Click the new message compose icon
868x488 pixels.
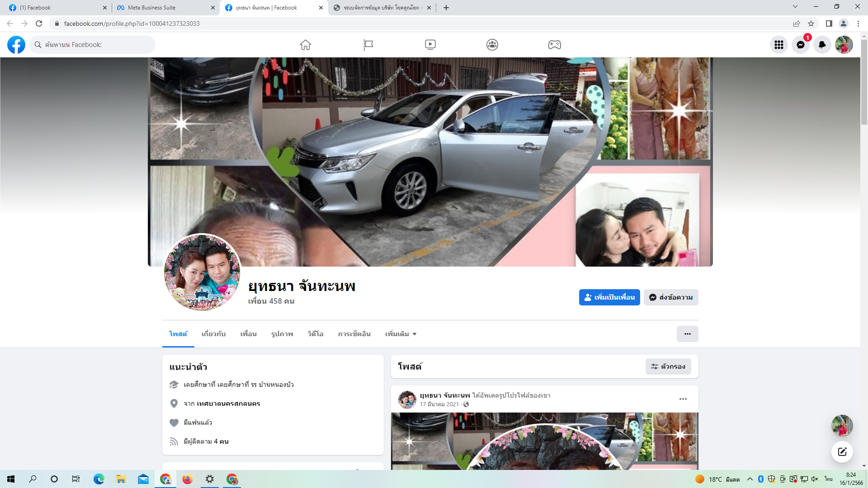point(842,452)
